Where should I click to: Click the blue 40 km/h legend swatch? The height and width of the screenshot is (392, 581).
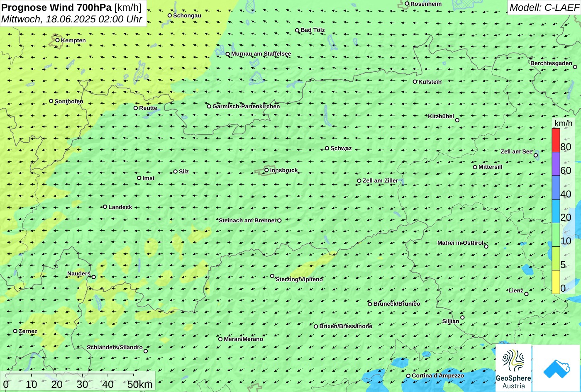pyautogui.click(x=556, y=188)
